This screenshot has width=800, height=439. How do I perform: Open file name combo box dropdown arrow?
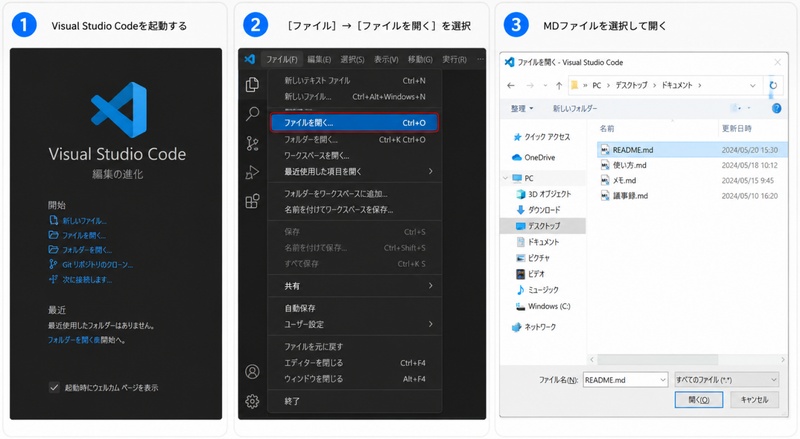click(x=663, y=380)
